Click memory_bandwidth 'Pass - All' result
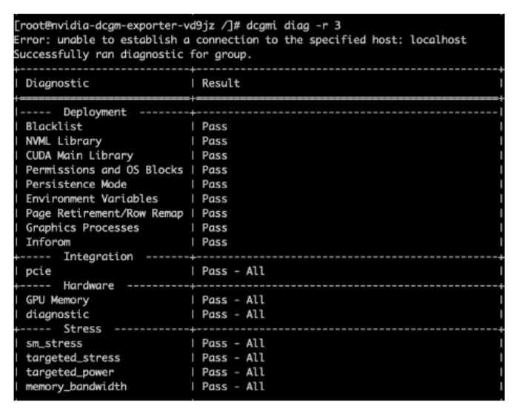The image size is (525, 420). [233, 387]
